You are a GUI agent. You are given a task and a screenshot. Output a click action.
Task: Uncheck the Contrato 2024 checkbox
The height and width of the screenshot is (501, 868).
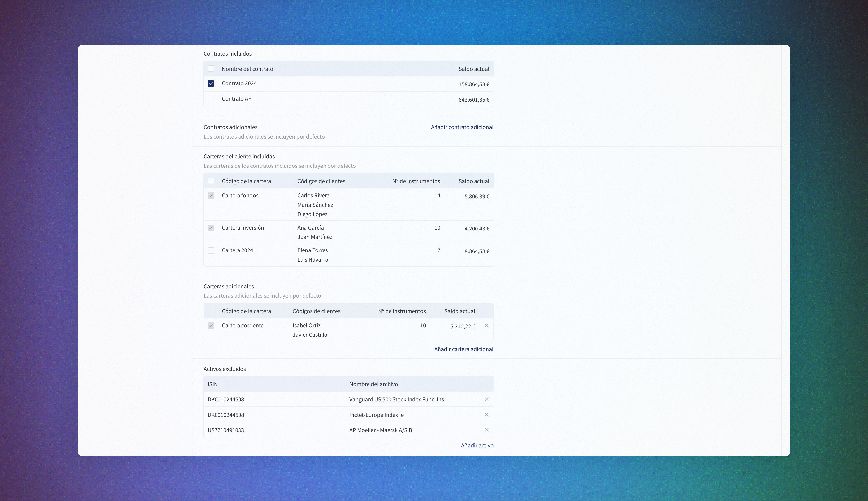coord(211,83)
